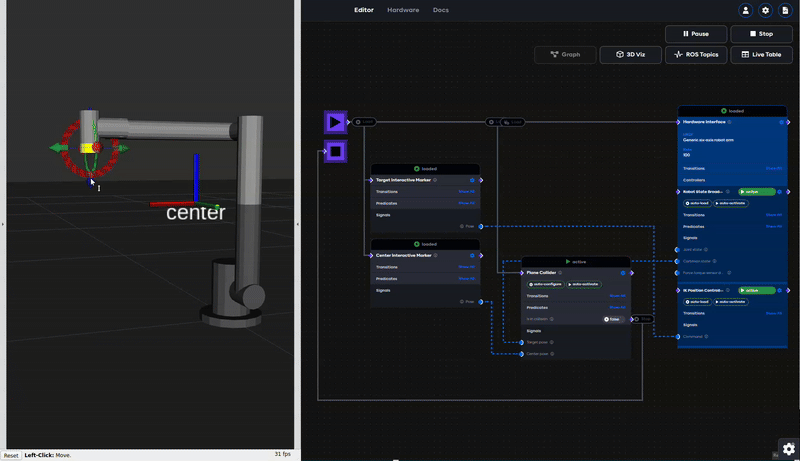Select Plane Collider Center pose input port
Viewport: 800px width, 461px height.
coord(521,354)
